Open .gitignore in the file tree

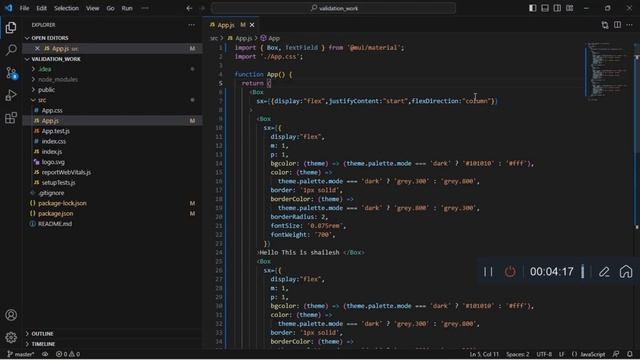coord(51,193)
